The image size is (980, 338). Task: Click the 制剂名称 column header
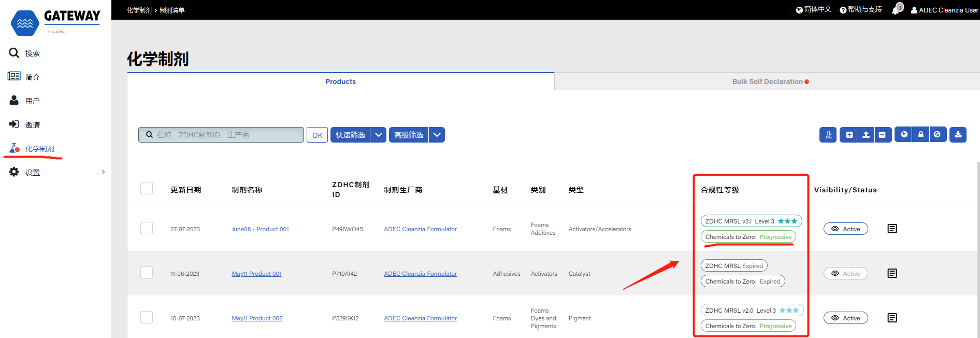(x=247, y=190)
